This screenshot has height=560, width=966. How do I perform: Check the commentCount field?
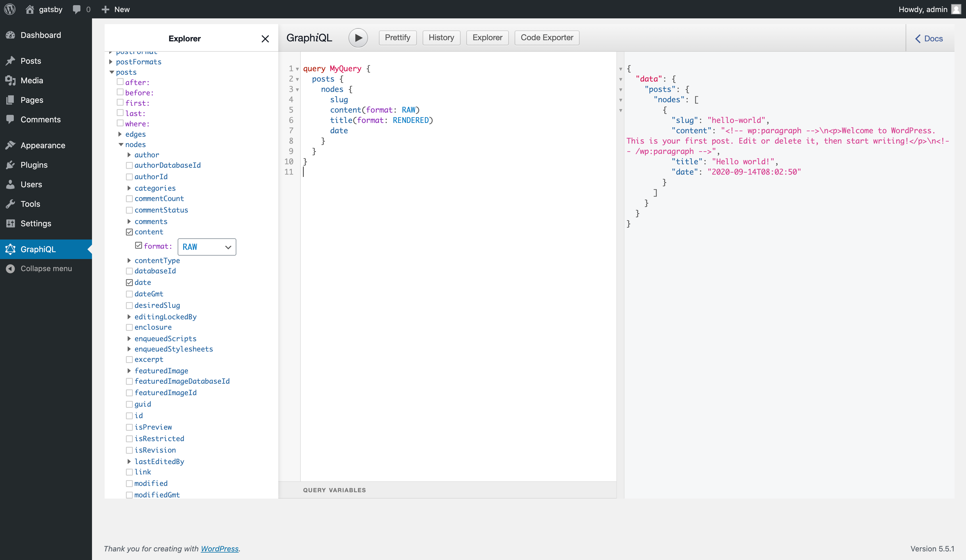[129, 199]
